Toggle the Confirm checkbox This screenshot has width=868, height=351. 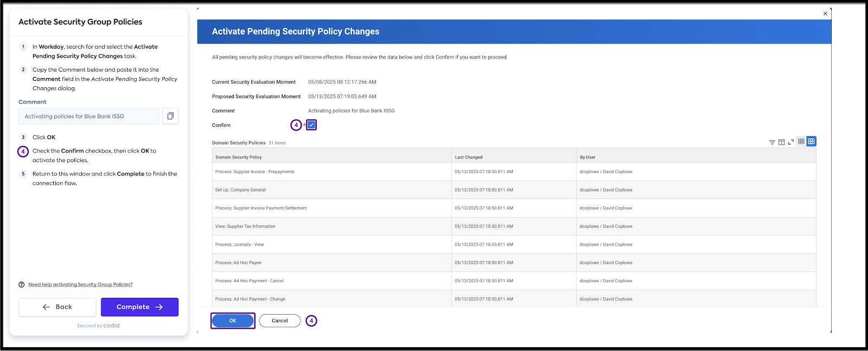pyautogui.click(x=311, y=125)
